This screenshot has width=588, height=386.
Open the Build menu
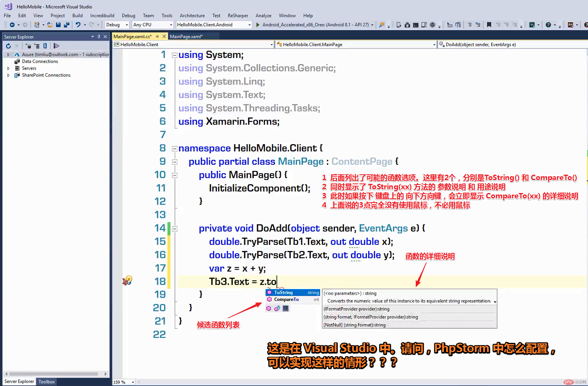(77, 16)
